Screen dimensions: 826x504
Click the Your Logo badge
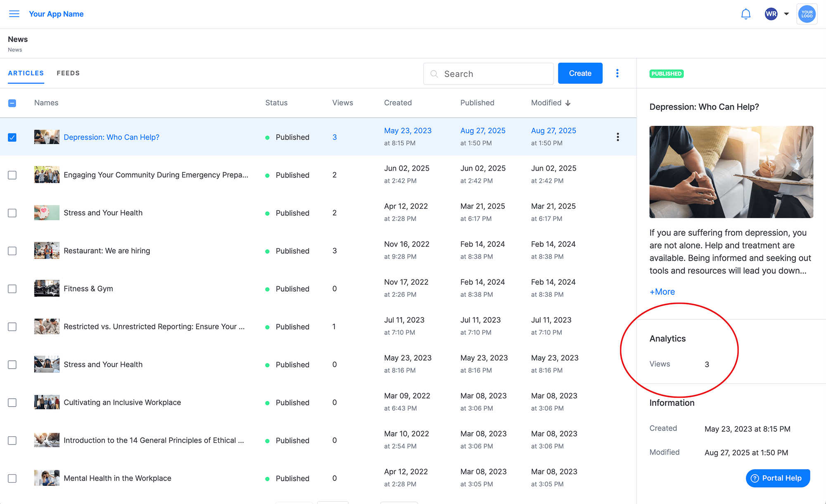(x=807, y=14)
